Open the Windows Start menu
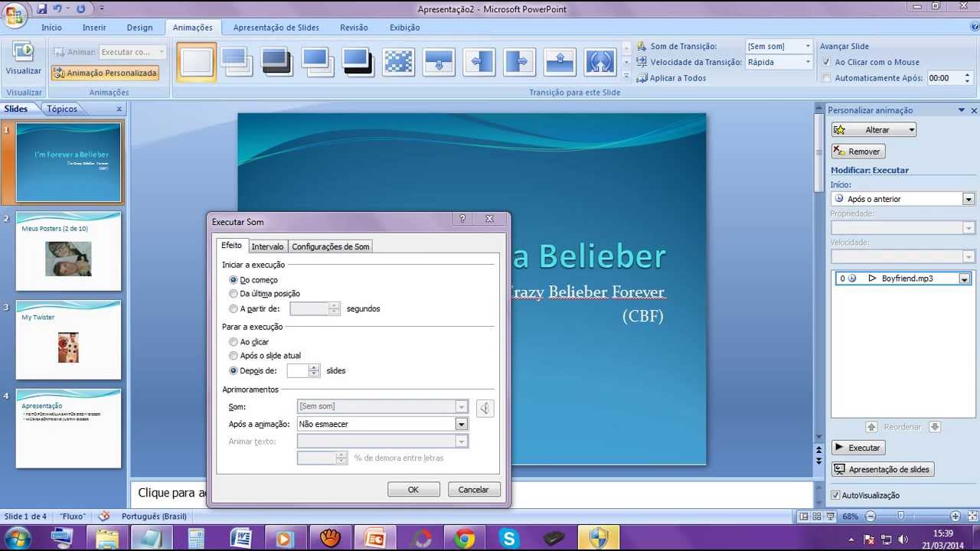 (x=17, y=539)
